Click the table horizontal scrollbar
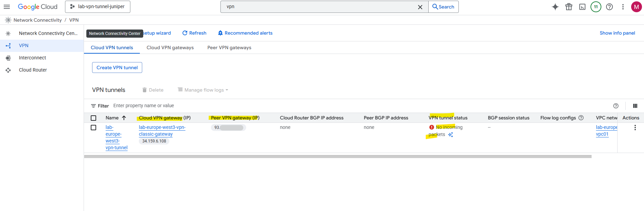 pyautogui.click(x=338, y=157)
